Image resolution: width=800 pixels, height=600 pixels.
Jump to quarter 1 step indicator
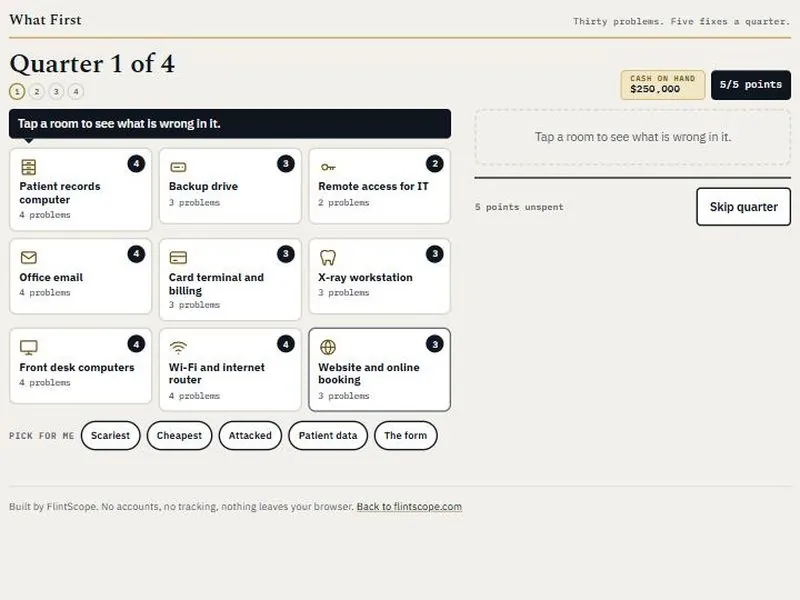(x=17, y=92)
